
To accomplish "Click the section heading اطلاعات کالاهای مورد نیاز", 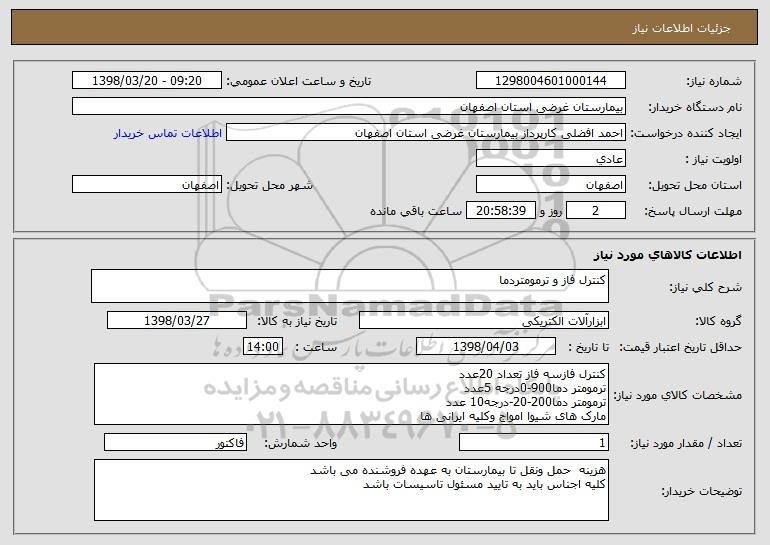I will click(667, 255).
